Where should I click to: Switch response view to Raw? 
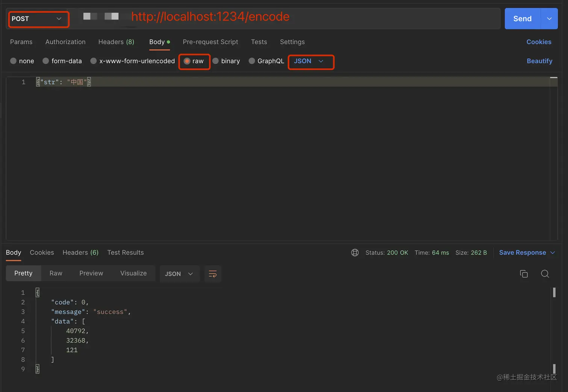[x=56, y=273]
